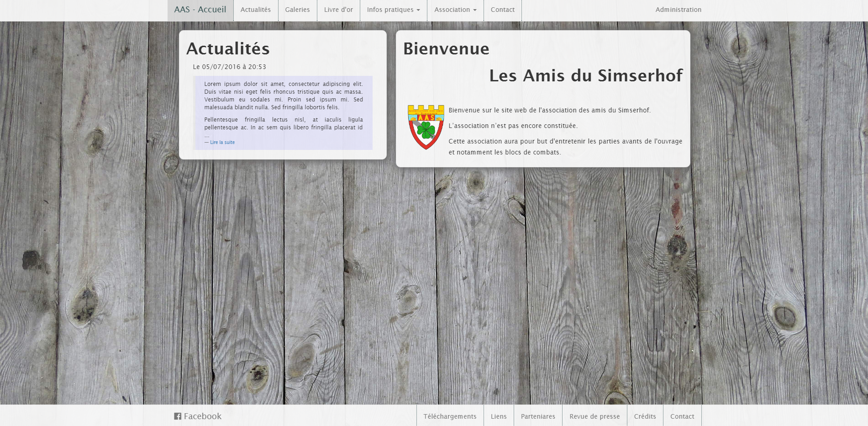
Task: Click the Facebook text in footer
Action: point(203,416)
